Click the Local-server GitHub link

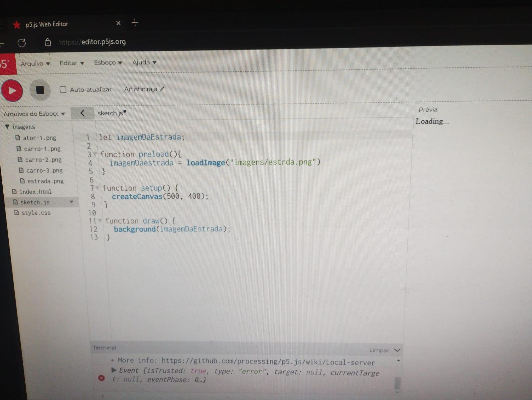tap(268, 361)
